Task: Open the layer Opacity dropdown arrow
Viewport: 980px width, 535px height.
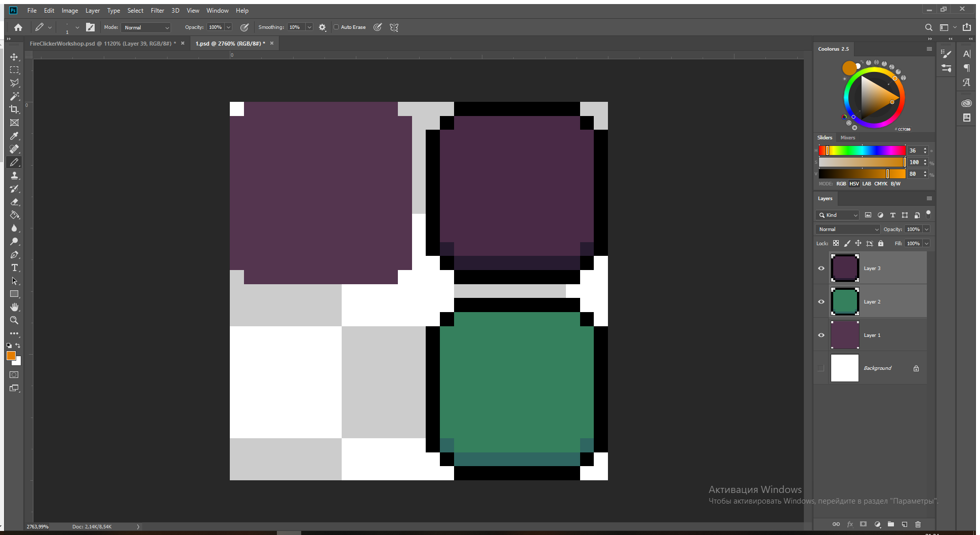Action: 927,230
